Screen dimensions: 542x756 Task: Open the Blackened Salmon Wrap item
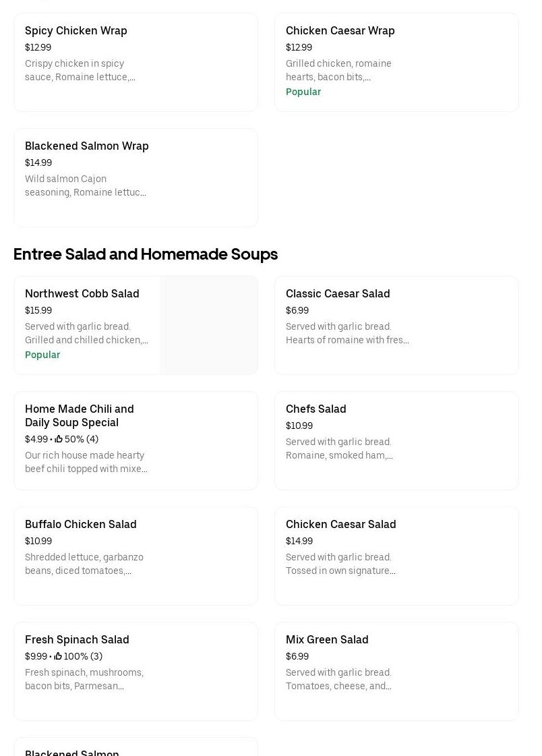135,177
